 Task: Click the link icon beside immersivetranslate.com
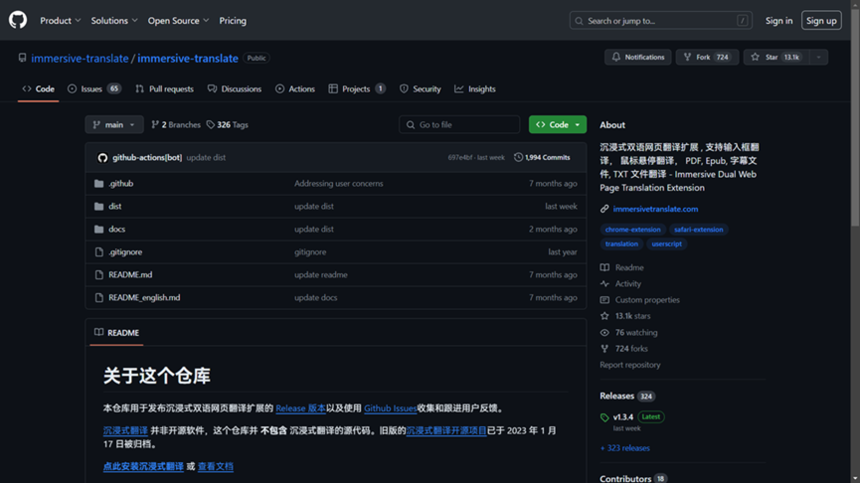(x=604, y=209)
